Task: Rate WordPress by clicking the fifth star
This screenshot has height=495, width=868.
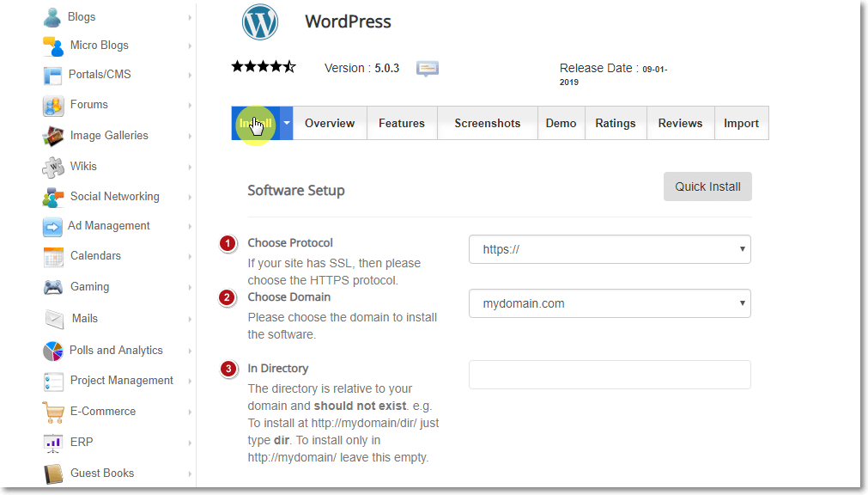Action: 288,64
